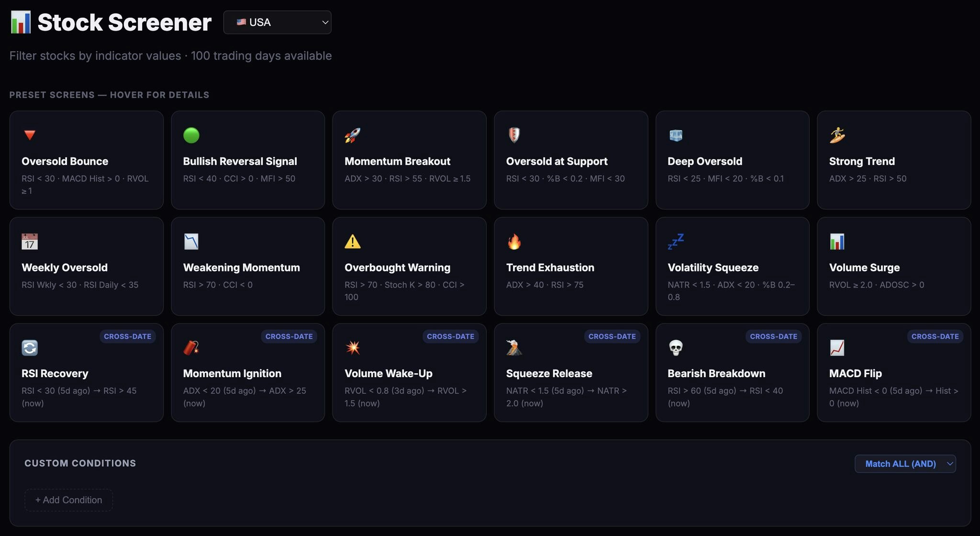The height and width of the screenshot is (536, 980).
Task: Run the MACD Flip preset title
Action: [x=856, y=373]
